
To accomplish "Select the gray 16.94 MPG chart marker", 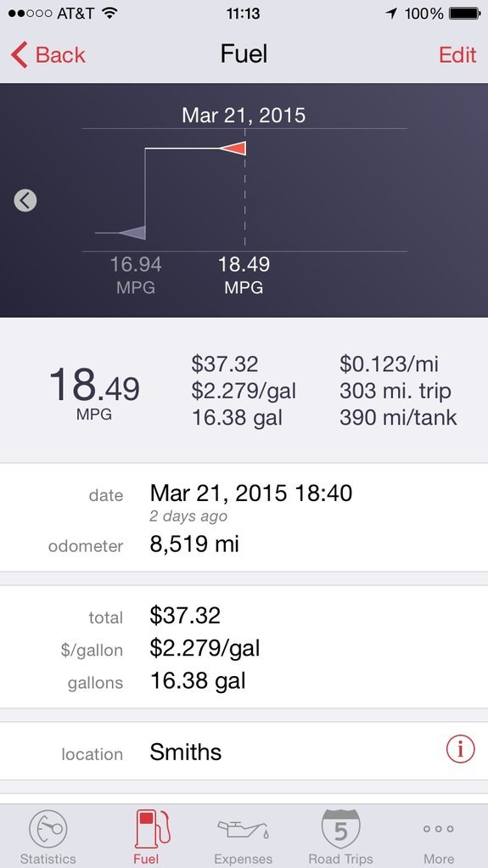I will click(x=132, y=233).
